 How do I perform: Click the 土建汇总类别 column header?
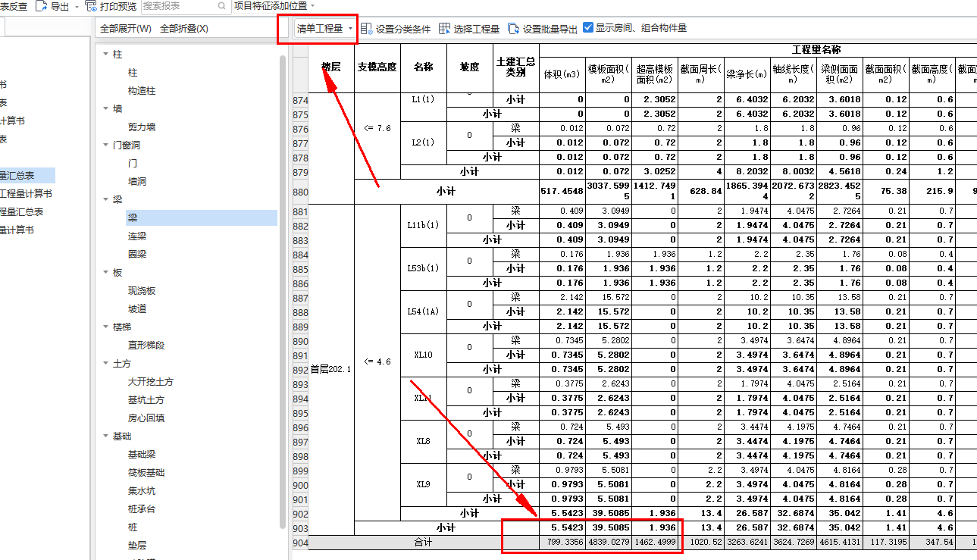click(515, 67)
